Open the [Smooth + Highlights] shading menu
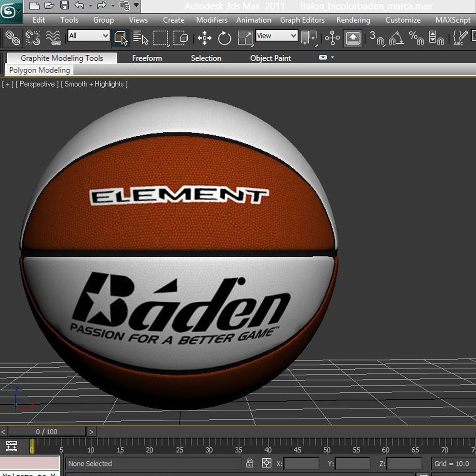This screenshot has height=476, width=476. [94, 84]
